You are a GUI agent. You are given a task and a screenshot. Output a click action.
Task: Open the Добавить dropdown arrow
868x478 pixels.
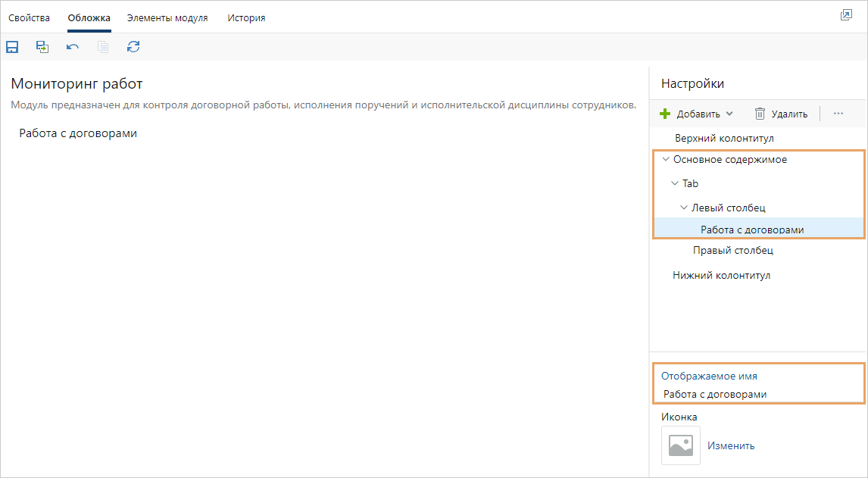pos(729,114)
